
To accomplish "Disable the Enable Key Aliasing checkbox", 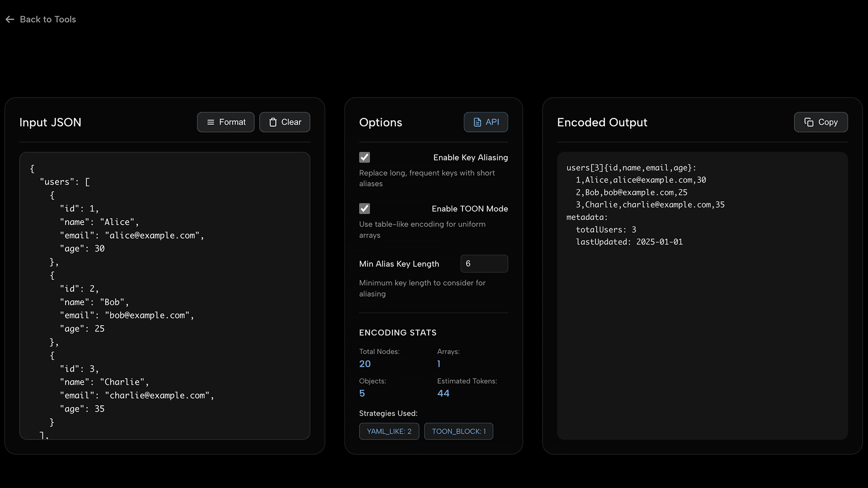I will click(x=364, y=157).
